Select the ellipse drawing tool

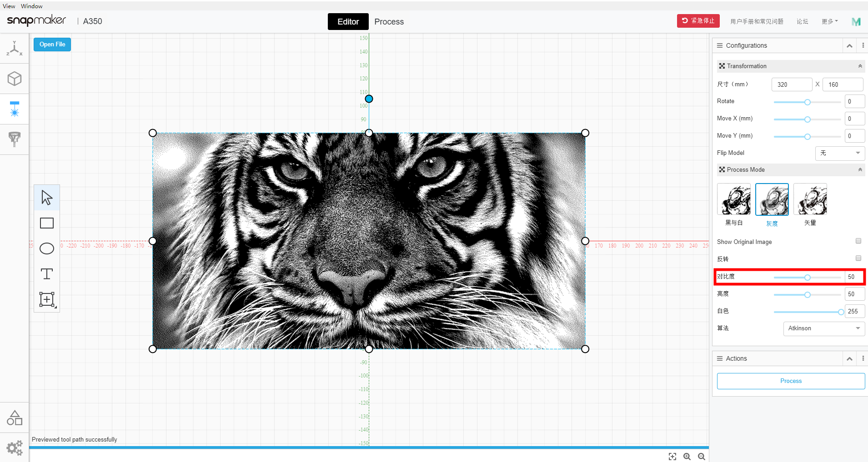[47, 248]
